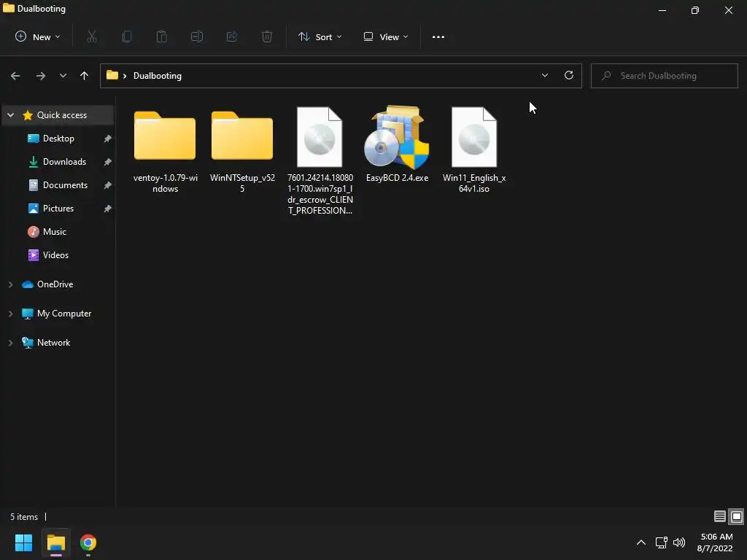This screenshot has width=747, height=560.
Task: Go up one folder level
Action: pyautogui.click(x=85, y=76)
